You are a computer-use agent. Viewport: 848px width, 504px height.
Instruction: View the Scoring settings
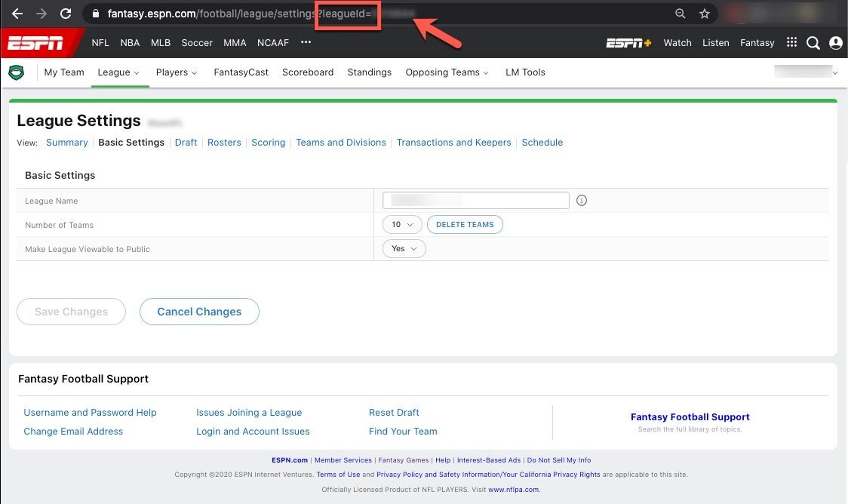[x=269, y=143]
